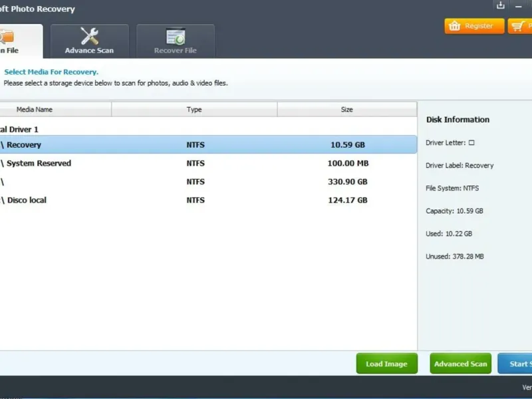Click the Select Media For Recovery heading
The width and height of the screenshot is (532, 399).
[51, 72]
